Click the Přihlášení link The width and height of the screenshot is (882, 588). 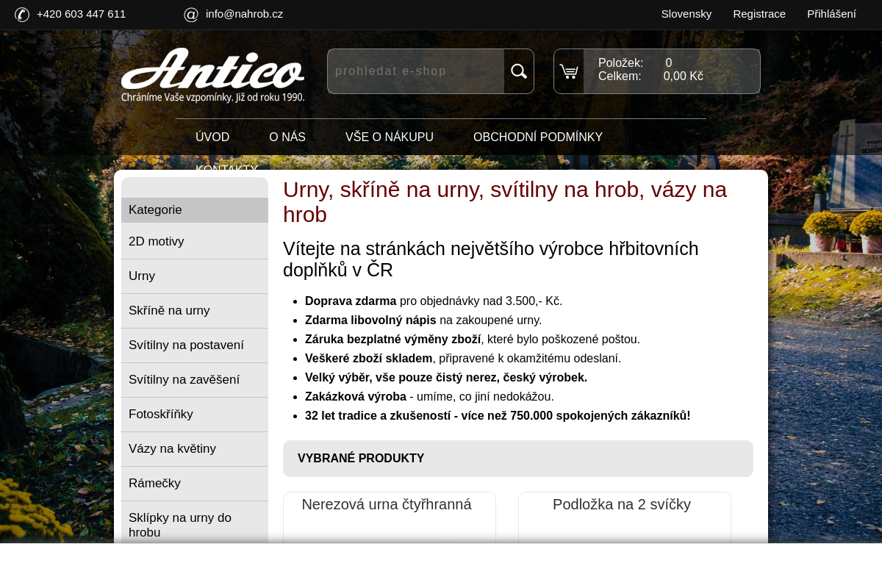[831, 13]
